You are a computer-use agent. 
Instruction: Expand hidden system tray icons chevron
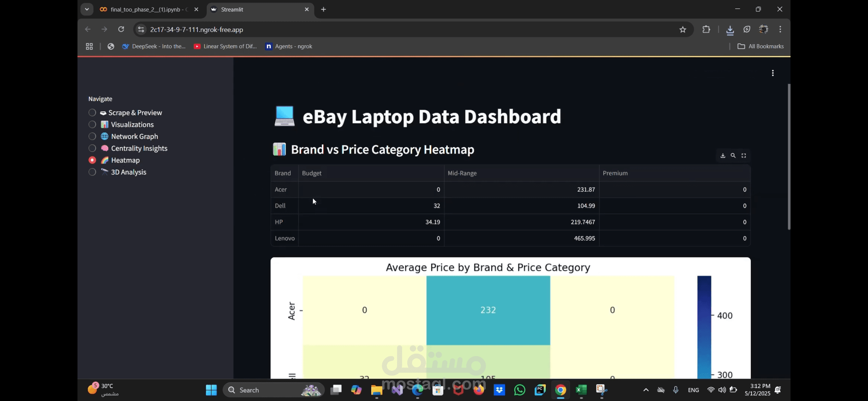tap(646, 390)
